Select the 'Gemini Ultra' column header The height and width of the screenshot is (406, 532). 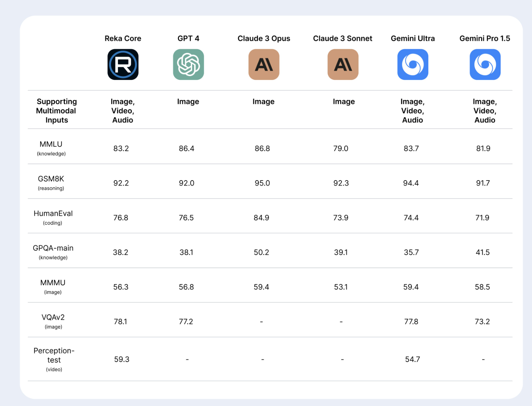tap(413, 38)
